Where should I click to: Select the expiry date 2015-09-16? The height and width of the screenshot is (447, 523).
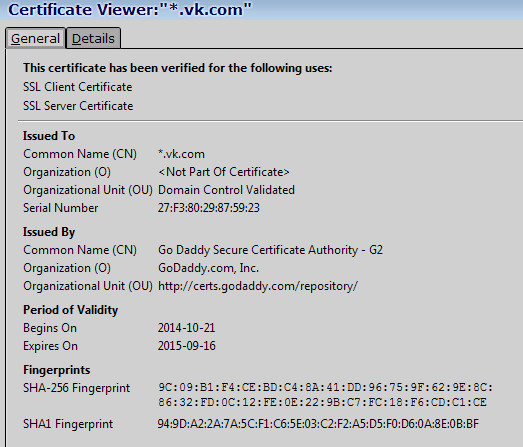tap(186, 346)
